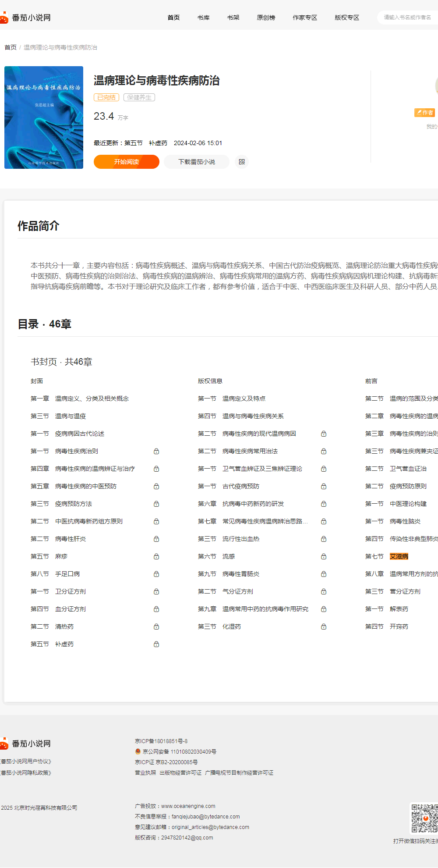Focus the book title search field
Image resolution: width=438 pixels, height=868 pixels.
click(x=407, y=18)
